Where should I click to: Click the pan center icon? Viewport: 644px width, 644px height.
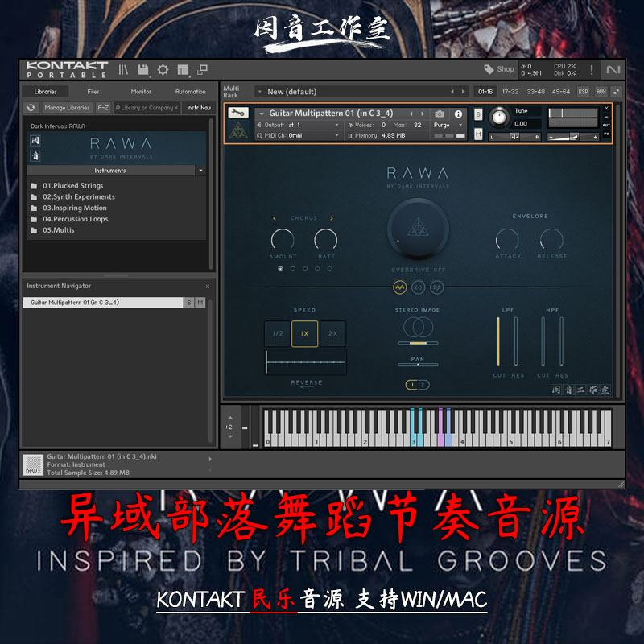tap(514, 137)
